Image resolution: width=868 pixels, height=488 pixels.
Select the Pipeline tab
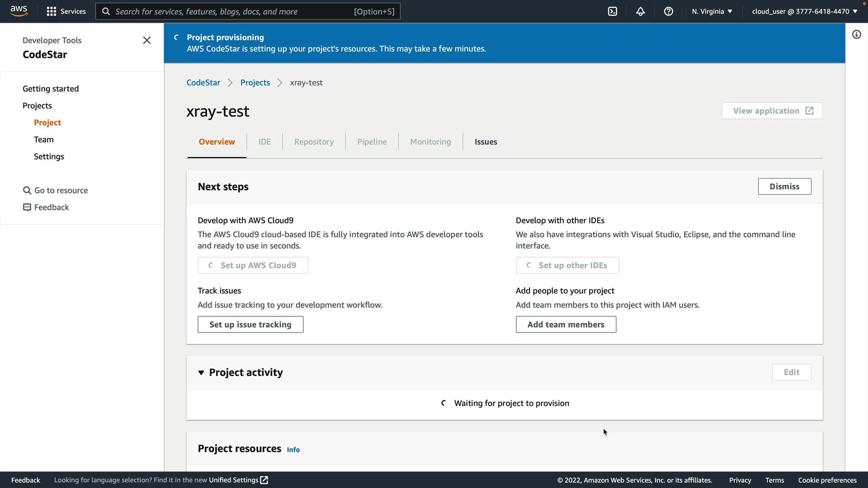pos(372,142)
